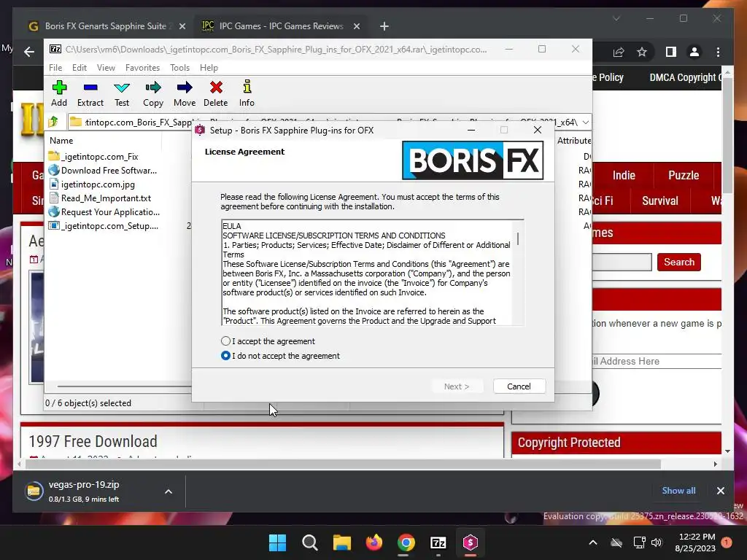Open vegas-pro-19.zip download options chevron
Viewport: 747px width, 560px height.
tap(169, 491)
